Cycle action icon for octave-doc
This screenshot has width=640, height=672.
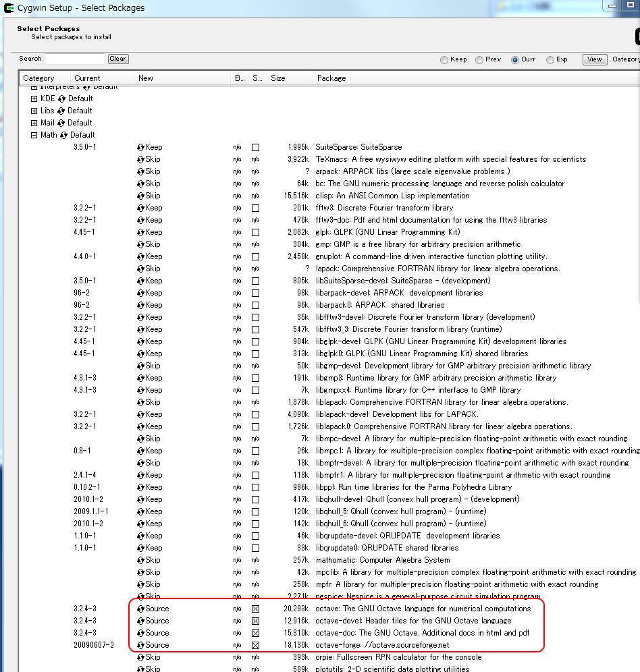coord(140,633)
